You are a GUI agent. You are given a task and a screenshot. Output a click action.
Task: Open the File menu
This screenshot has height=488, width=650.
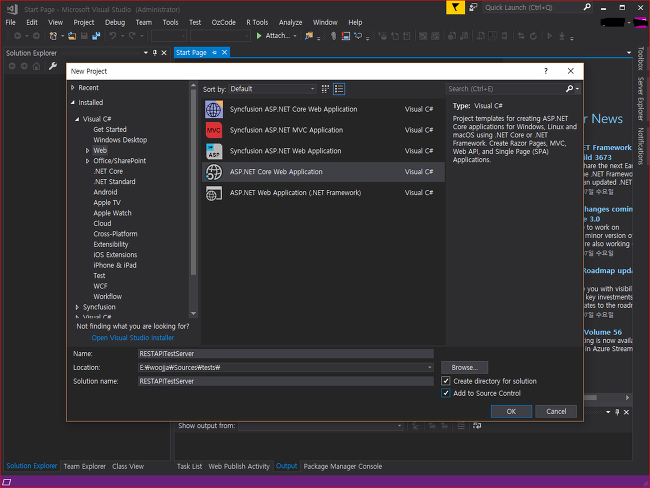pos(11,22)
